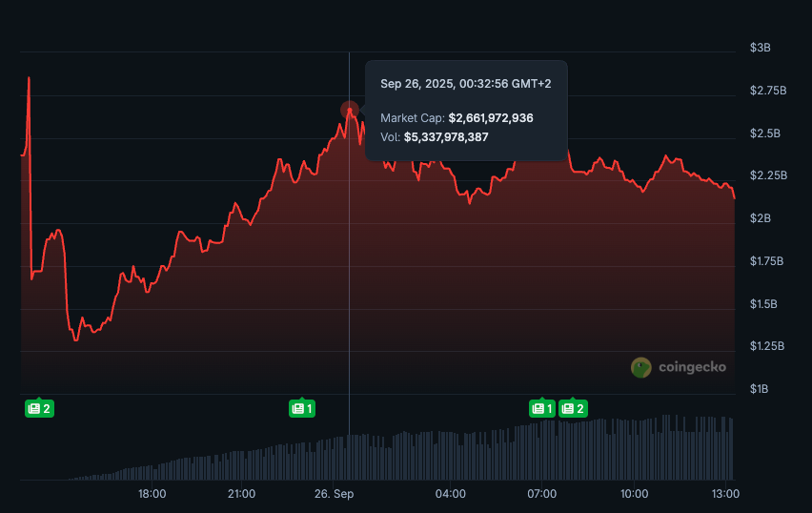Screen dimensions: 812x513
Task: Click the 07:00 time axis label
Action: tap(542, 494)
